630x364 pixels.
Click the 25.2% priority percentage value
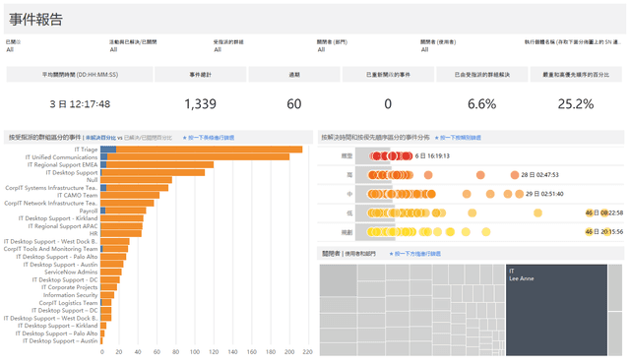pyautogui.click(x=576, y=104)
